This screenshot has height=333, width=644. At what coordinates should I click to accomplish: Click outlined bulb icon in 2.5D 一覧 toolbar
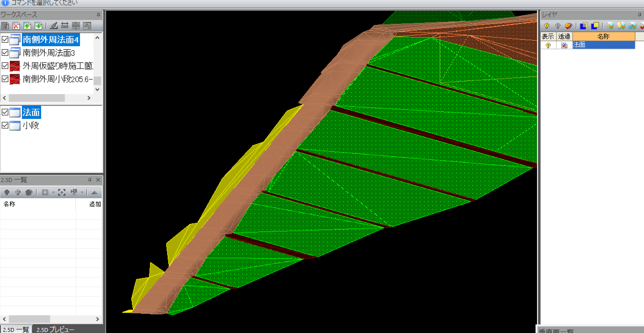pyautogui.click(x=18, y=192)
